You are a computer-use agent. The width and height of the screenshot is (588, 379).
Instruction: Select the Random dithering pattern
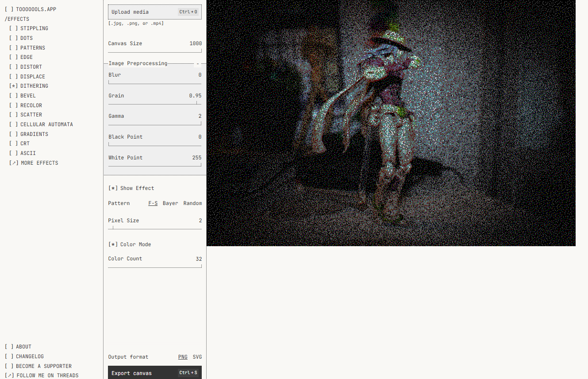192,203
